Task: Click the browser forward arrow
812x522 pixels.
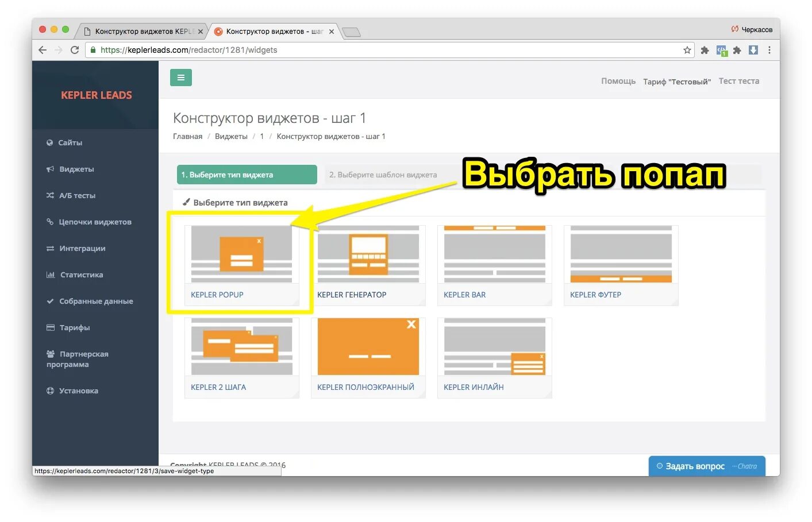Action: tap(58, 50)
